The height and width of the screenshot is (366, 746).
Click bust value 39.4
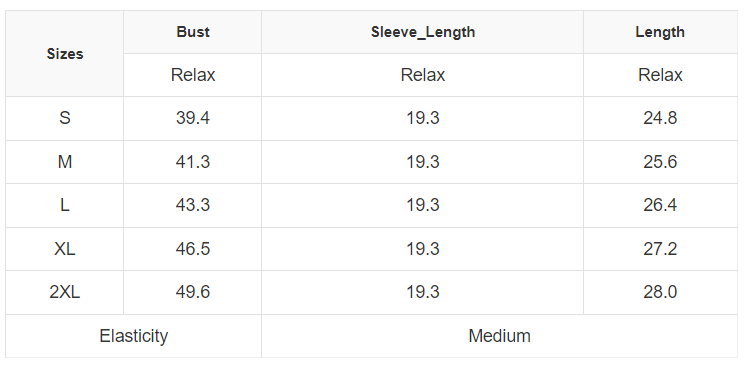(x=193, y=118)
